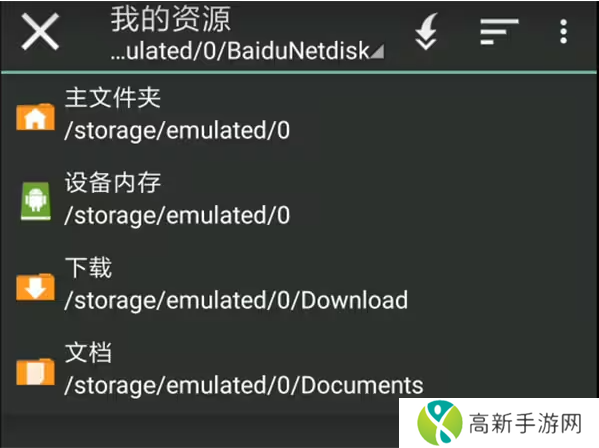This screenshot has height=448, width=599.
Task: Click the 我的资源 title text
Action: coord(171,19)
